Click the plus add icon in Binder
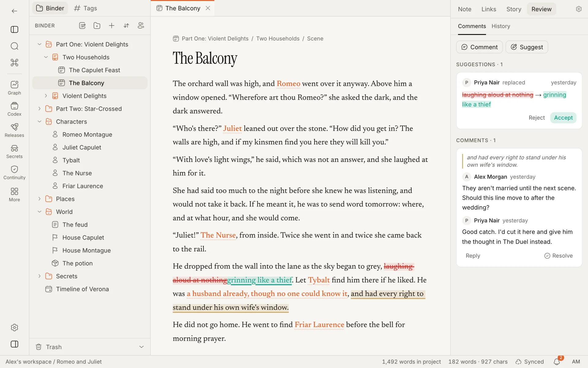This screenshot has height=368, width=588. click(x=112, y=25)
